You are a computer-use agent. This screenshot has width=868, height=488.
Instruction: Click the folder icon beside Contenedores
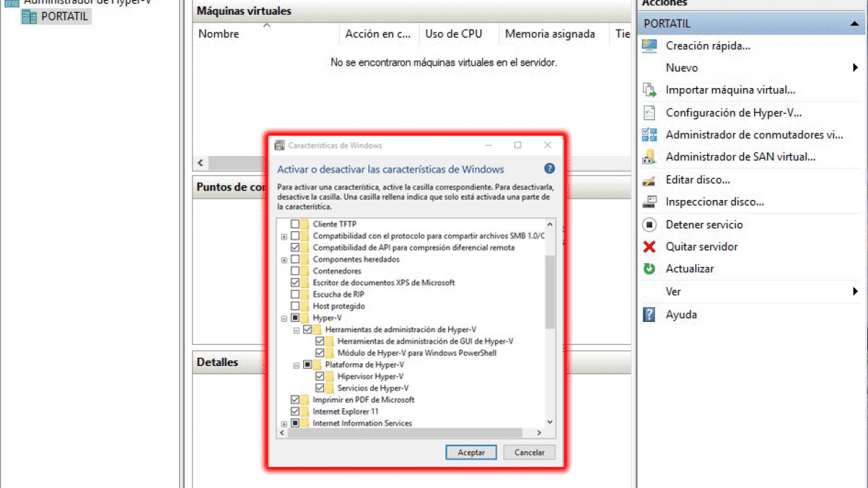click(x=305, y=271)
